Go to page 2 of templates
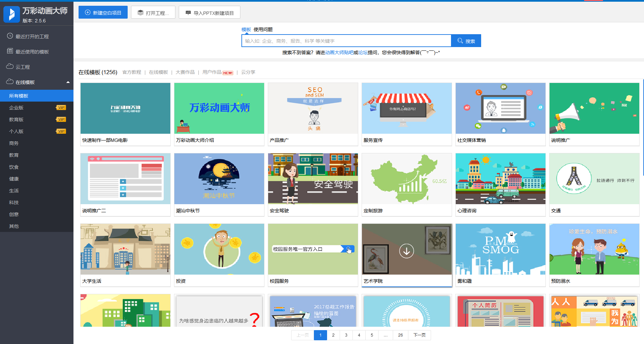This screenshot has width=644, height=344. coord(333,335)
